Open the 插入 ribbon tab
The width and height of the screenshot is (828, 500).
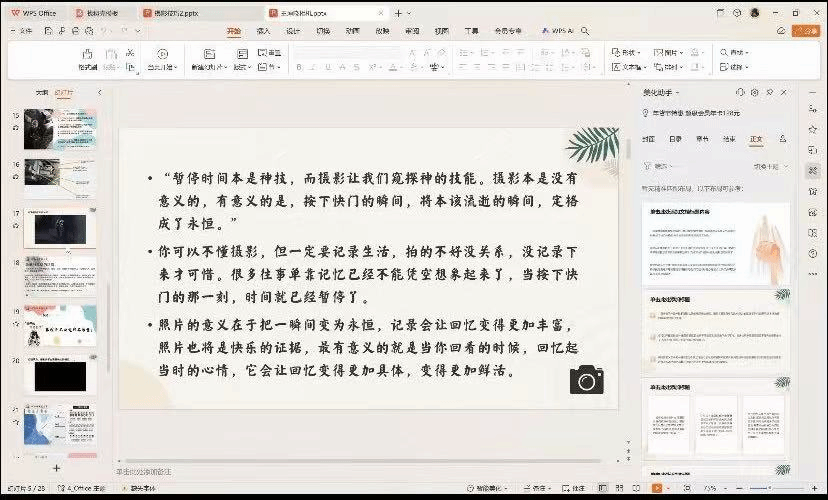point(264,31)
